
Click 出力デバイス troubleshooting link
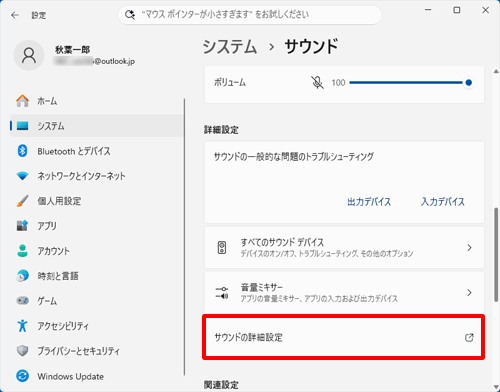369,202
